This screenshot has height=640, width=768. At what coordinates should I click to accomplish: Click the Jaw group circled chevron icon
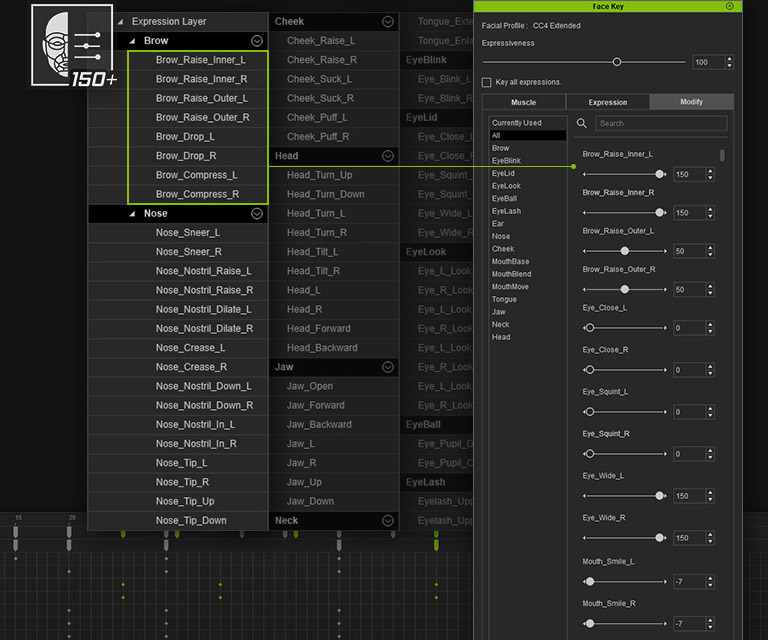click(x=388, y=367)
